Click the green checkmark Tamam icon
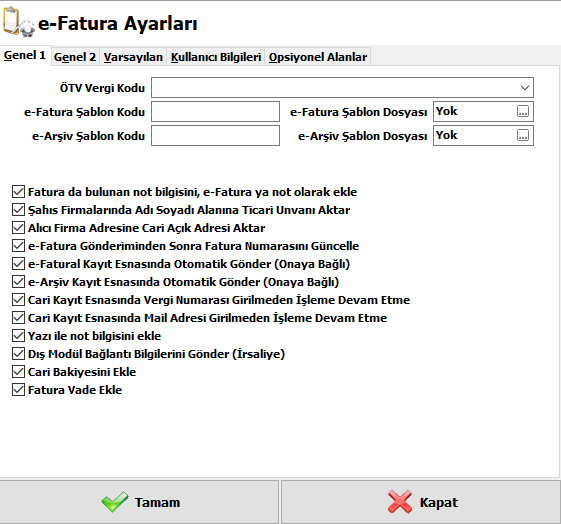 click(x=114, y=502)
